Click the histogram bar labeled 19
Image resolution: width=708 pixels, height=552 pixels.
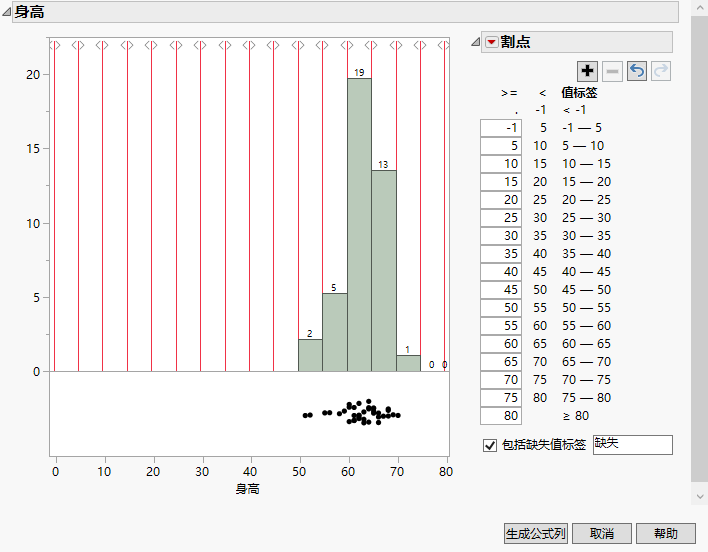(359, 225)
